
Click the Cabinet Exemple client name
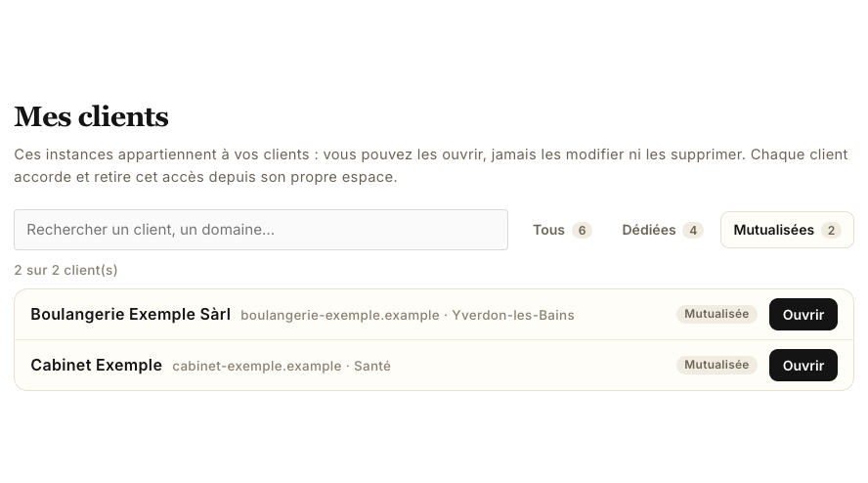(97, 365)
